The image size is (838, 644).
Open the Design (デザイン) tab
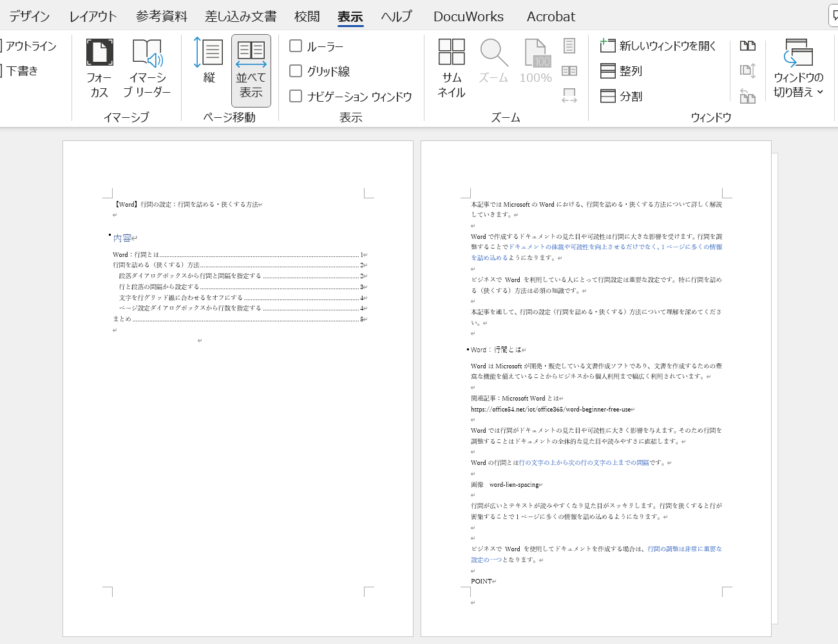click(29, 16)
